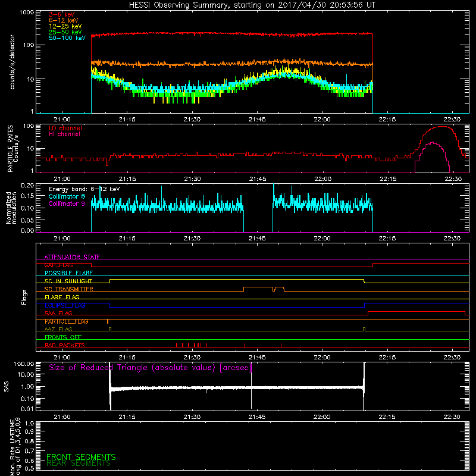Click the 'FLARE_FLAG' flag label
Viewport: 476px width, 476px height.
click(62, 297)
